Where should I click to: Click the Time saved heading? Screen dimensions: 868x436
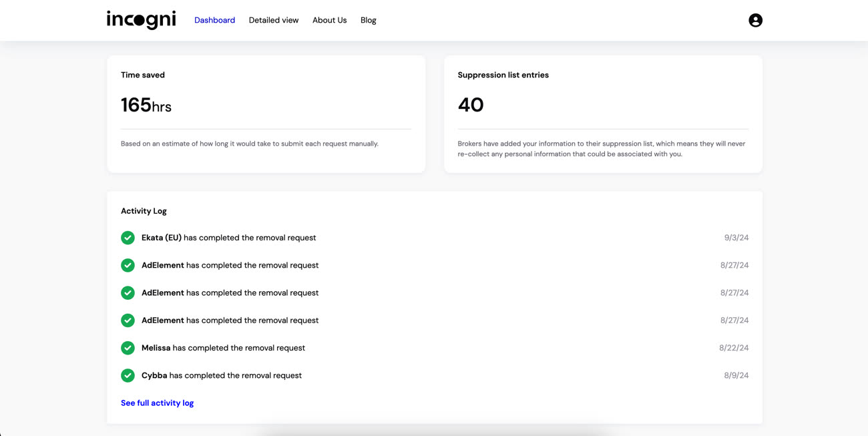143,75
